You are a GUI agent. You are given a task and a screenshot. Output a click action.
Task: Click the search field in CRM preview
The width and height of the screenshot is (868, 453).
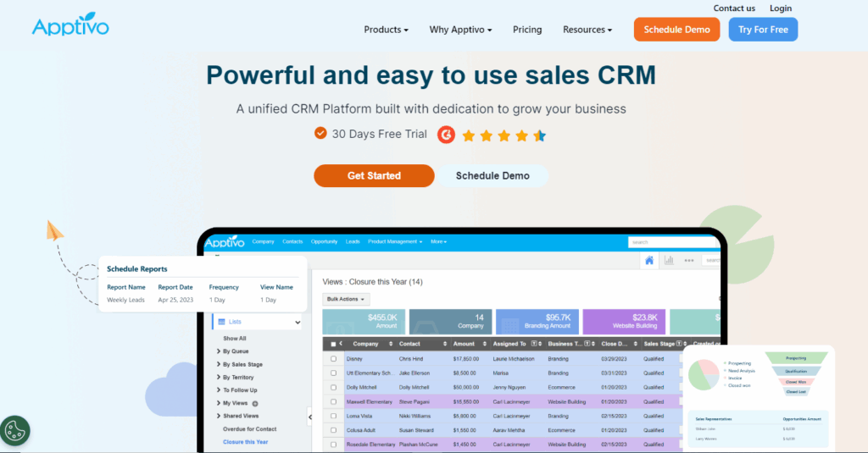(671, 242)
